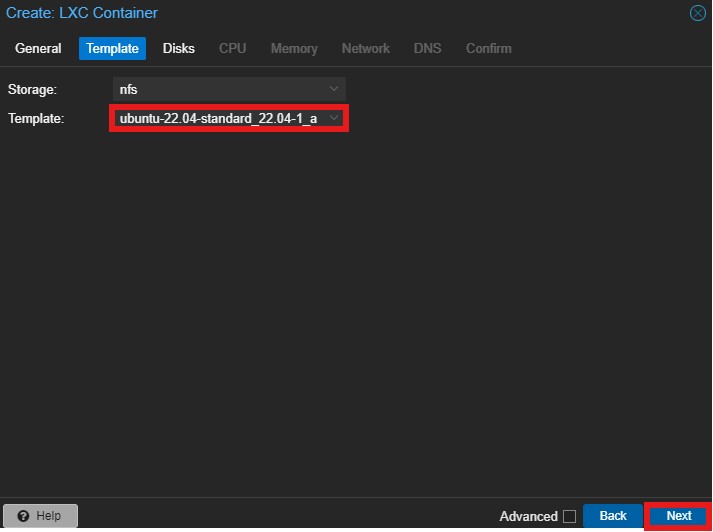This screenshot has height=532, width=713.
Task: Click the question mark Help icon
Action: tap(23, 516)
